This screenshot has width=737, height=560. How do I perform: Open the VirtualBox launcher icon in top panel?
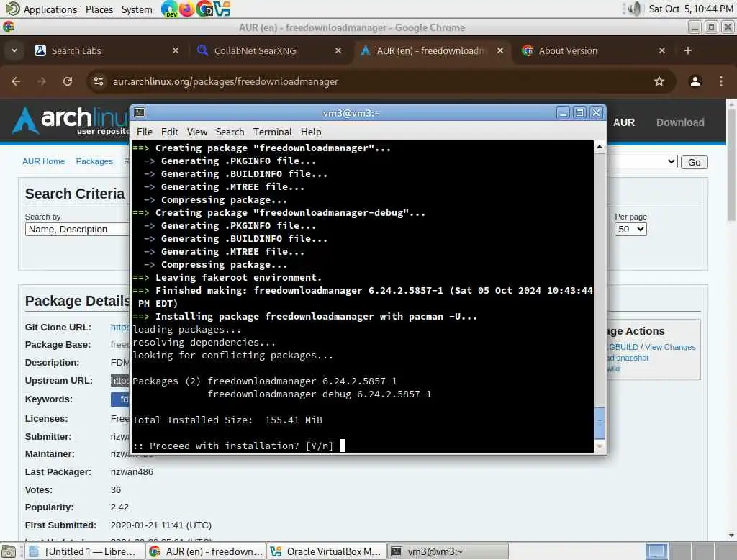(222, 9)
